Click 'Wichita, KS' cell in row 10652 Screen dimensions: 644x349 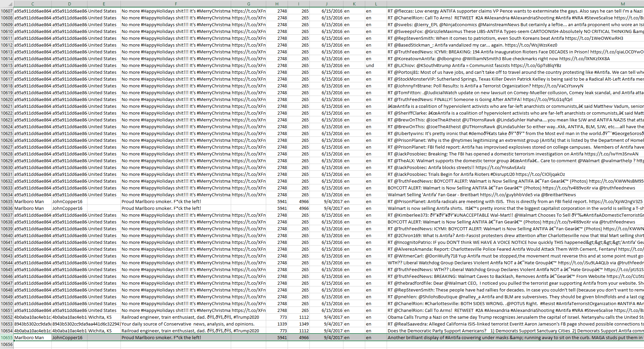tap(104, 317)
